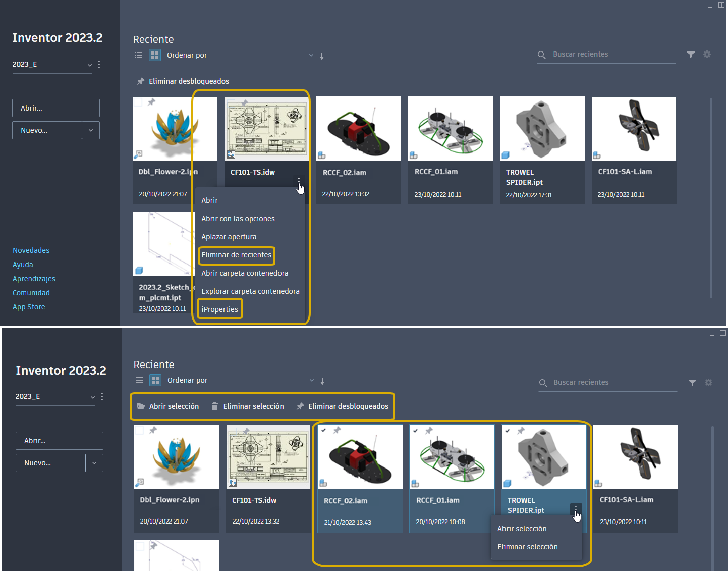Screen dimensions: 728x572
Task: Open the Novedades link
Action: 31,250
